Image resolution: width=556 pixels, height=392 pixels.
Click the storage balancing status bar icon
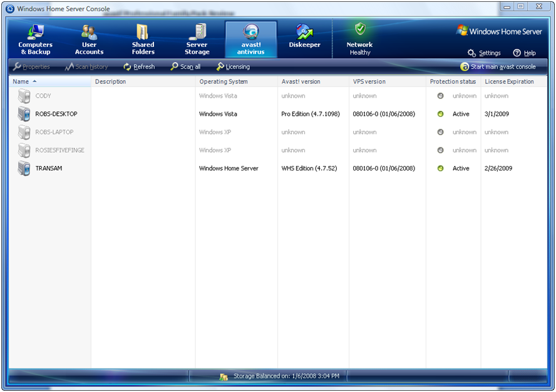coord(224,377)
